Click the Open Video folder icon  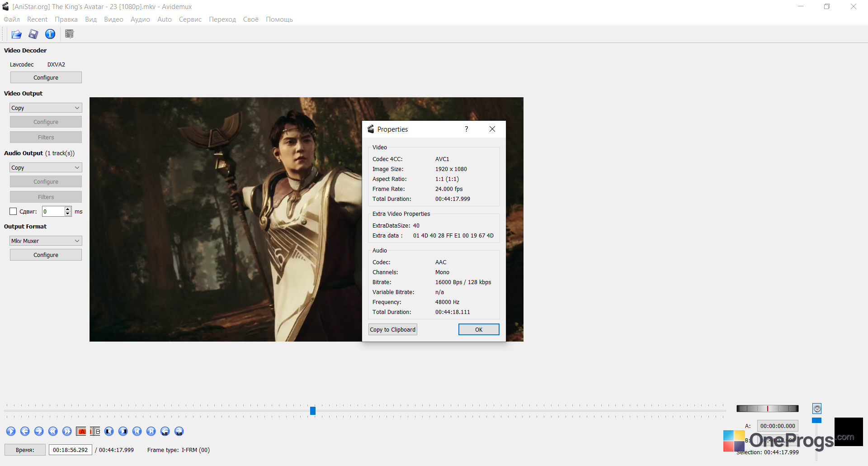pyautogui.click(x=17, y=34)
